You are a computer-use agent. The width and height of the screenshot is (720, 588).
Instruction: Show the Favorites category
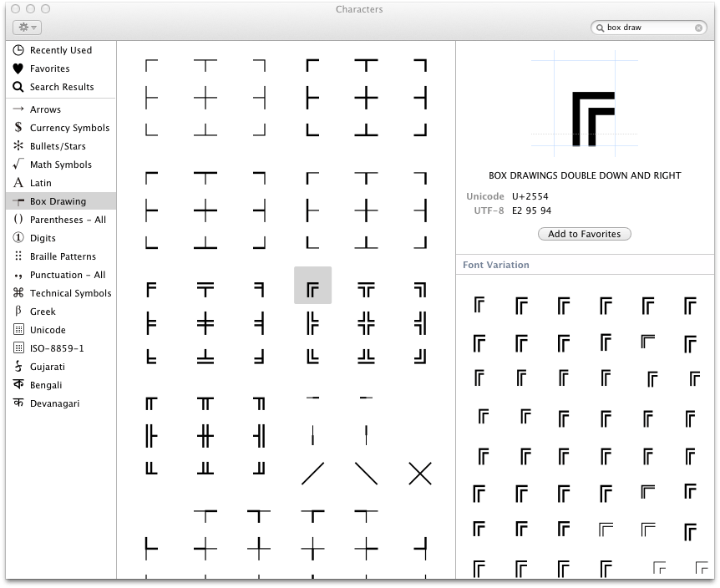[61, 68]
